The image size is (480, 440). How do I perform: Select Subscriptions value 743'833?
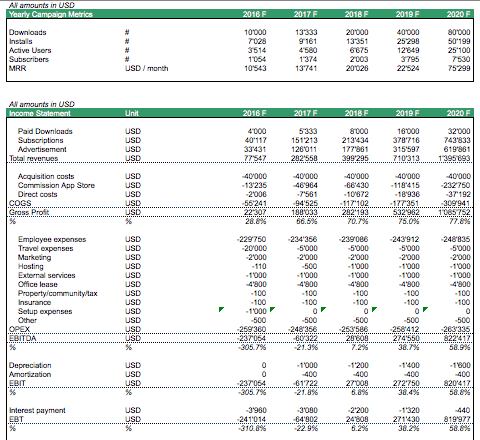[457, 140]
